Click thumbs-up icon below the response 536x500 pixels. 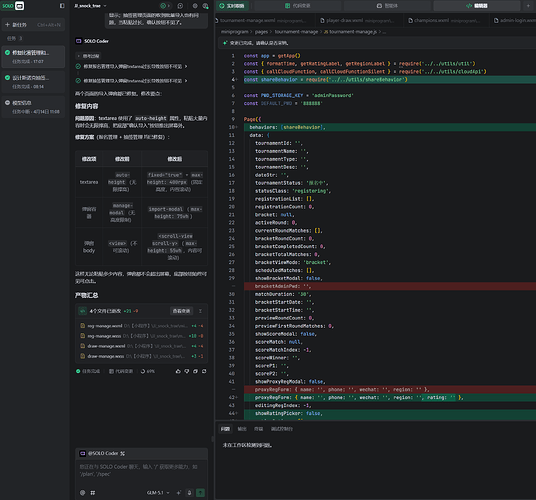click(178, 371)
